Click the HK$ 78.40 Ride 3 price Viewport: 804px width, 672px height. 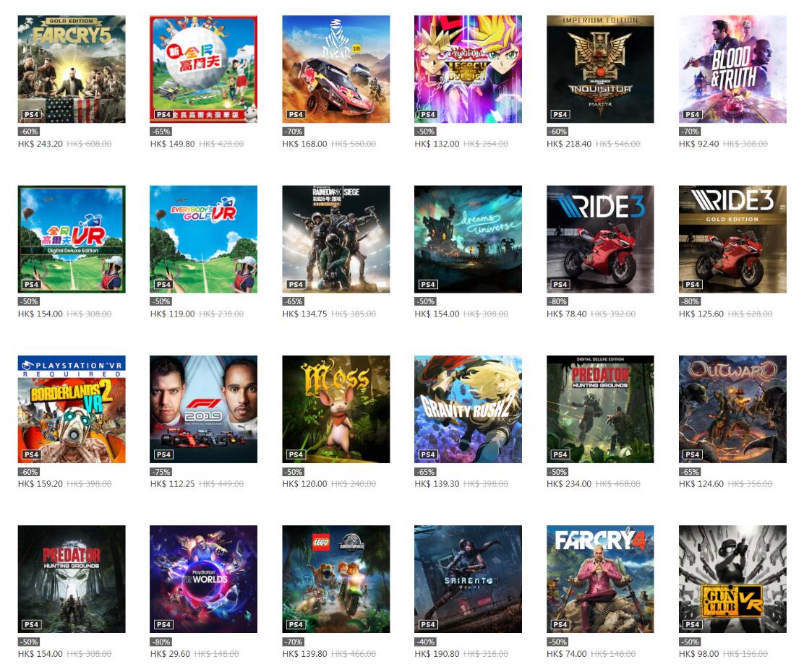pos(567,314)
